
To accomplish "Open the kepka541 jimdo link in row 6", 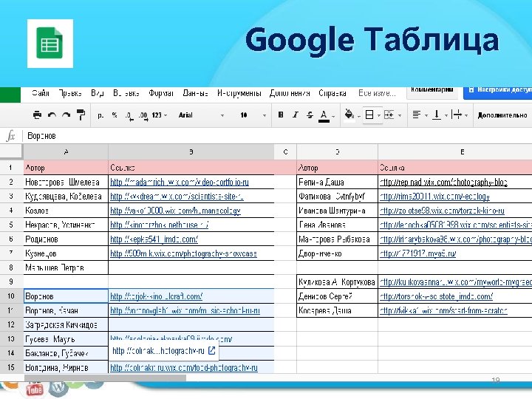I will (154, 239).
